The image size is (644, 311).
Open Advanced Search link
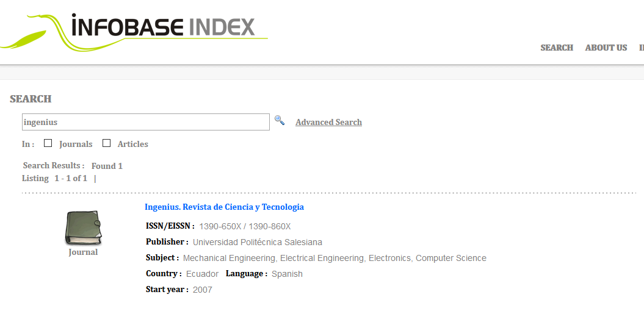[328, 123]
